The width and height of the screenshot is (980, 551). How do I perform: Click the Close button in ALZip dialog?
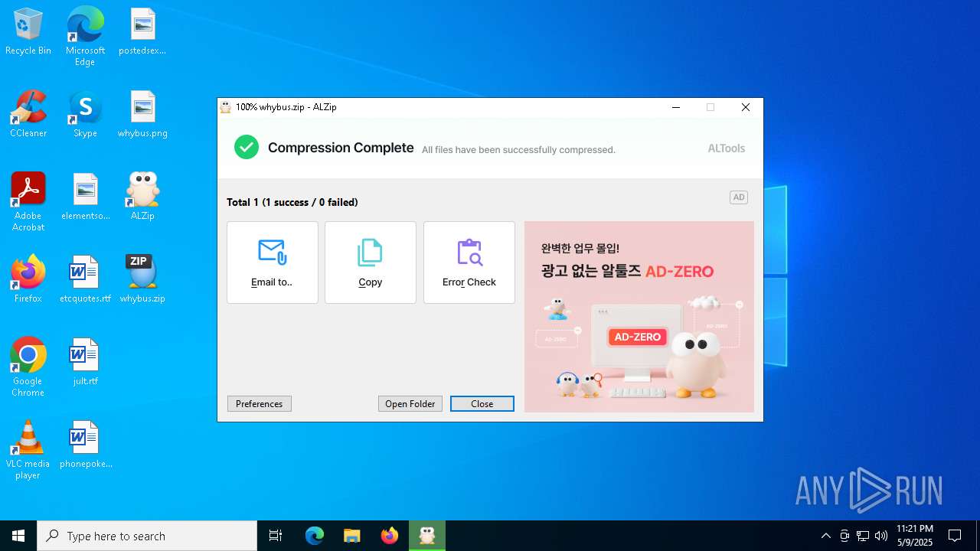tap(482, 404)
